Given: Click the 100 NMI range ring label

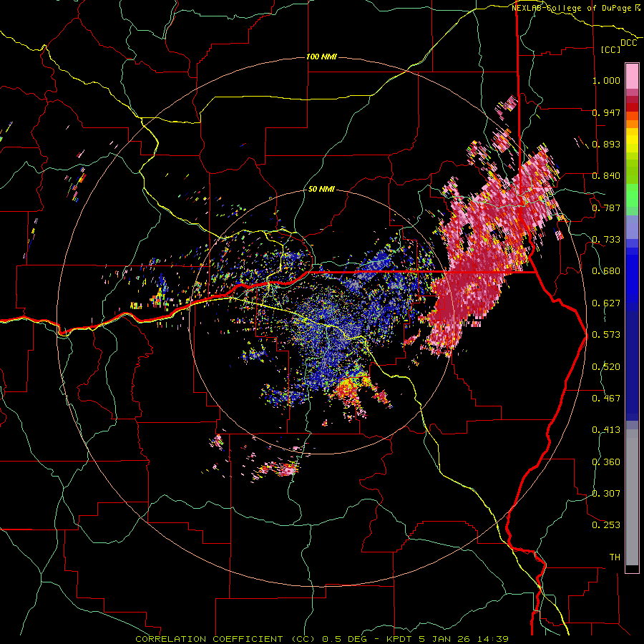Looking at the screenshot, I should (x=321, y=57).
